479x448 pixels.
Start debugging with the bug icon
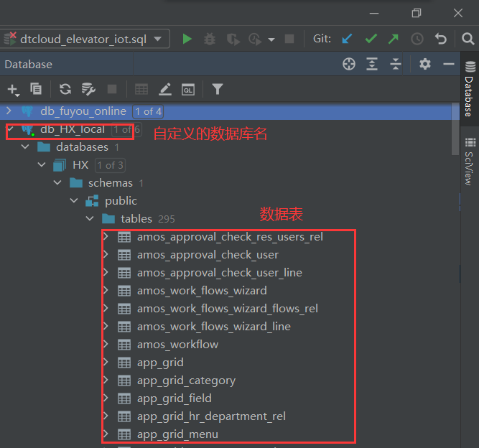tap(210, 39)
